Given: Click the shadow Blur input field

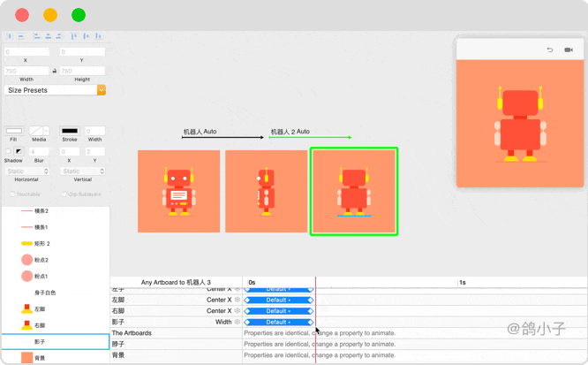Looking at the screenshot, I should coord(39,151).
